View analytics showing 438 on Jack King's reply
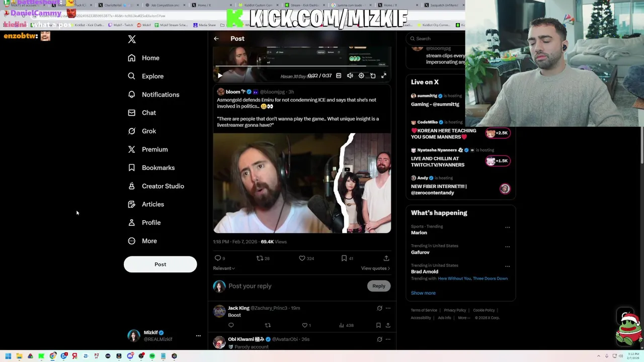The height and width of the screenshot is (362, 644). tap(346, 325)
